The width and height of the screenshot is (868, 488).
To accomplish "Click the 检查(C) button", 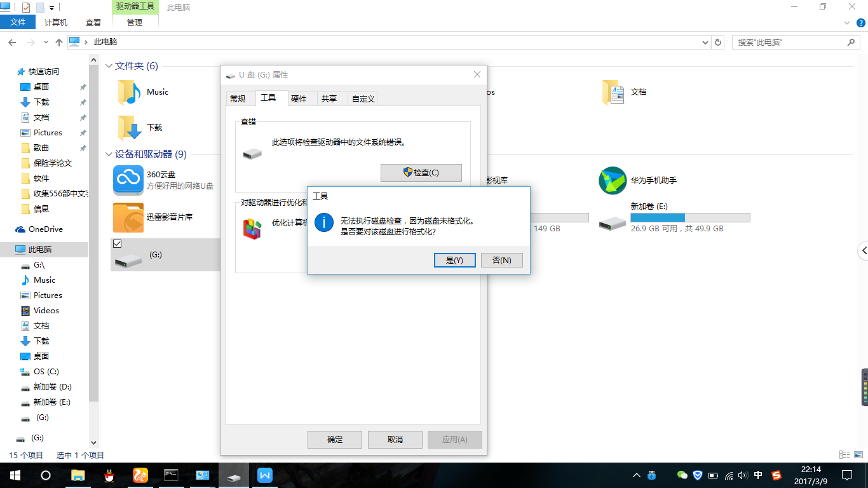I will 421,172.
